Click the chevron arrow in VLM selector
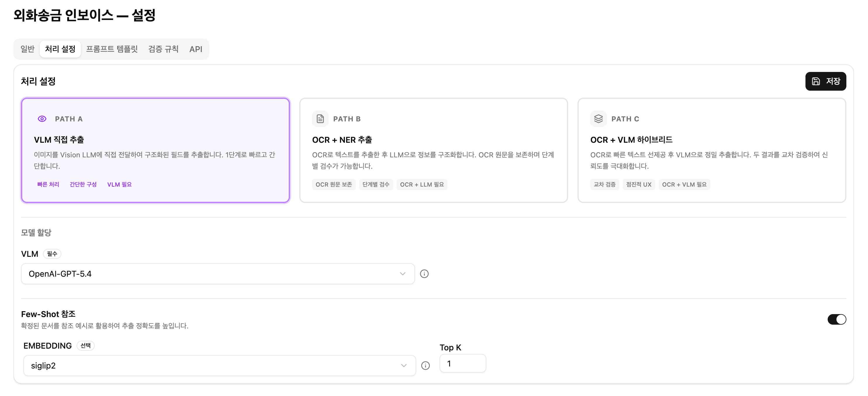The height and width of the screenshot is (396, 868). point(403,274)
